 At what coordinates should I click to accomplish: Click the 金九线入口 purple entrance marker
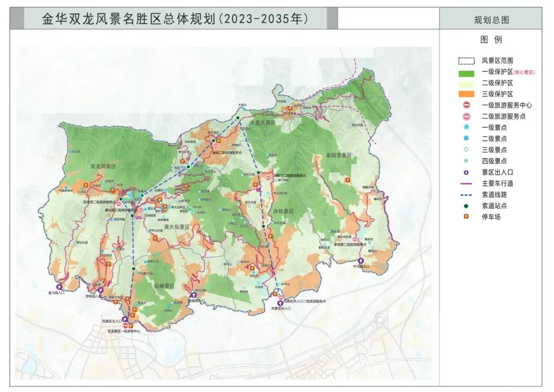[x=60, y=287]
